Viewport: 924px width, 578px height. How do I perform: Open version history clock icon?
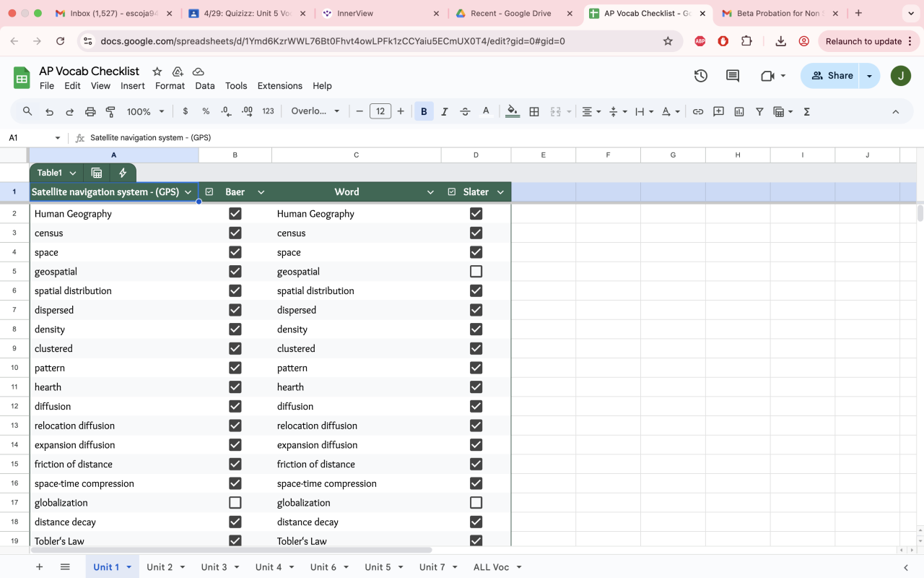pyautogui.click(x=700, y=76)
